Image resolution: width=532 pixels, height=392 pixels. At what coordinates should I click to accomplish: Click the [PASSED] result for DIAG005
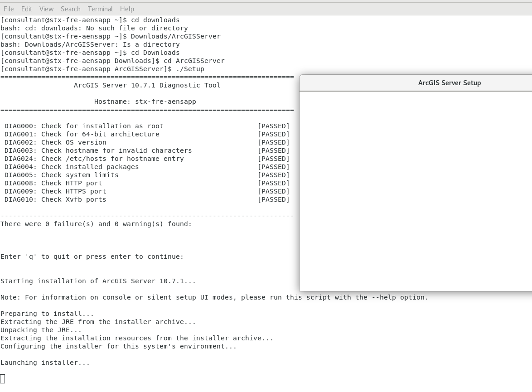click(273, 175)
